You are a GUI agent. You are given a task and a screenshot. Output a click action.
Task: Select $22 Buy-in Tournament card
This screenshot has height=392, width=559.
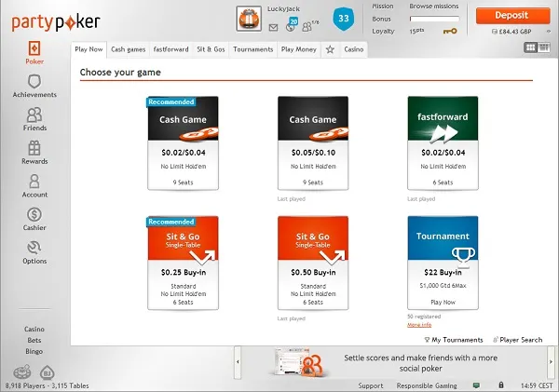(x=443, y=263)
